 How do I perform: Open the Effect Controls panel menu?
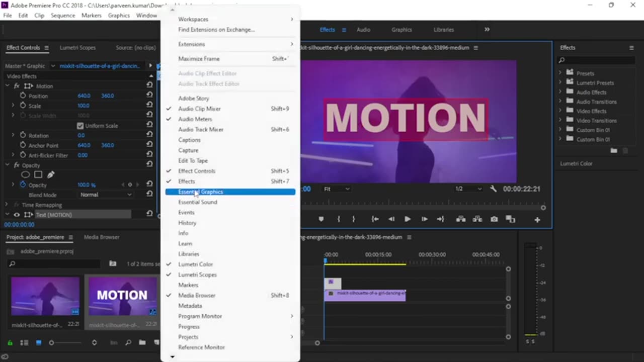coord(46,48)
